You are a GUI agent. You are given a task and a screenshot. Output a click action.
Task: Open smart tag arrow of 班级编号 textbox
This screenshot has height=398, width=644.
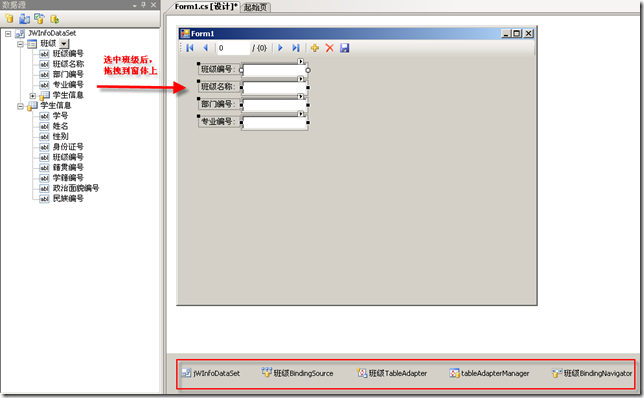301,61
